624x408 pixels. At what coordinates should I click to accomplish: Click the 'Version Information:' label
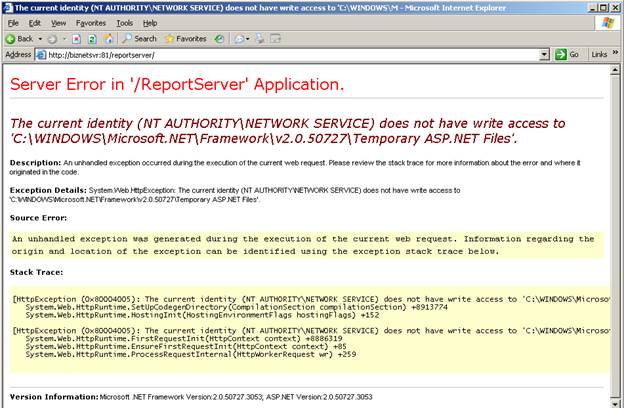point(54,397)
